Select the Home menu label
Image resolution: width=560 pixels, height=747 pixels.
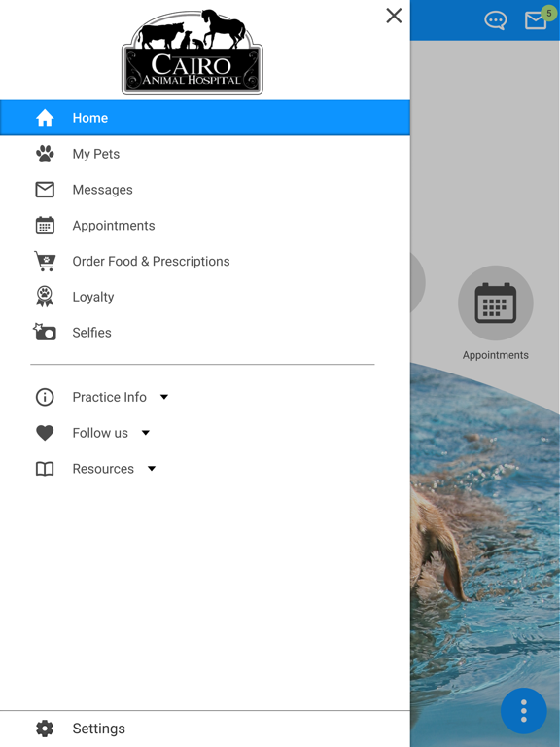90,118
